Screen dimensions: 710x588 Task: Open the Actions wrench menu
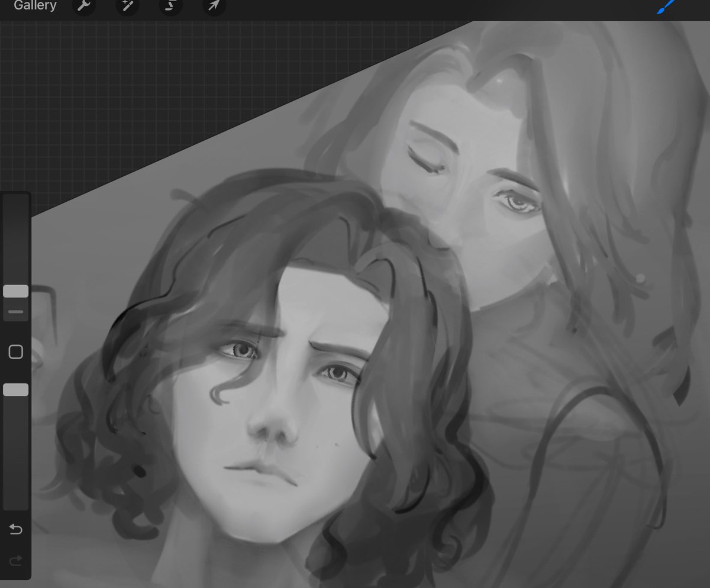[84, 6]
